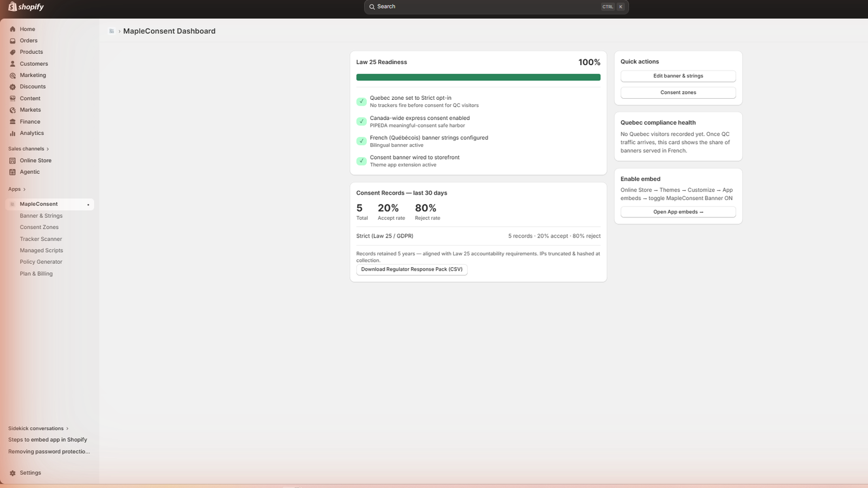This screenshot has width=868, height=488.
Task: Click the Home label in sidebar
Action: point(28,29)
